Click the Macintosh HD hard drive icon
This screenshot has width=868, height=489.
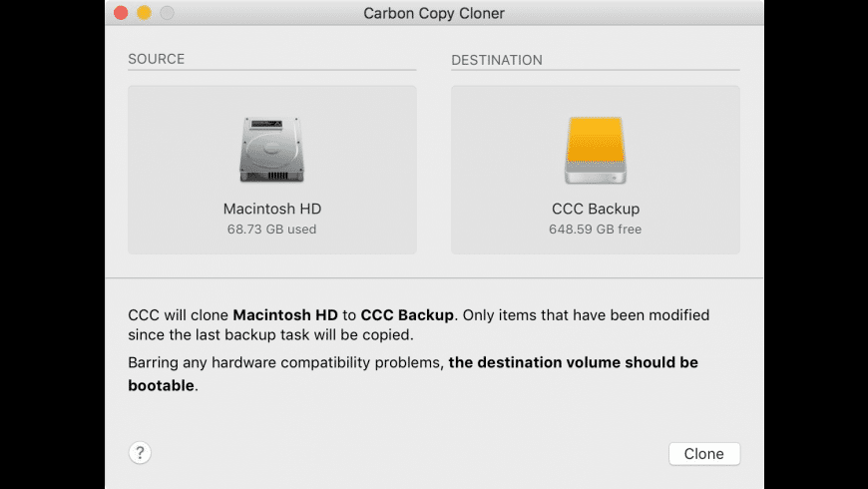(x=271, y=150)
